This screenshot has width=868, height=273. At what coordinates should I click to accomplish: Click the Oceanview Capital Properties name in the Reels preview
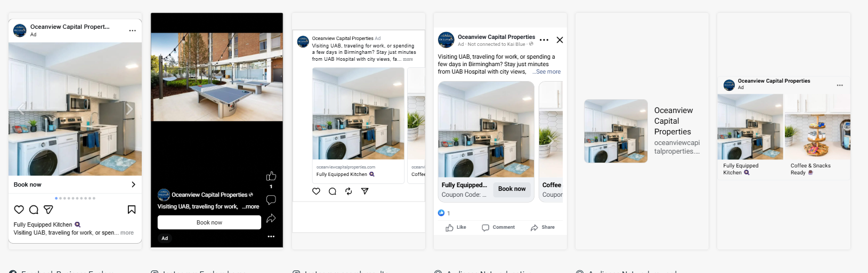(x=209, y=195)
